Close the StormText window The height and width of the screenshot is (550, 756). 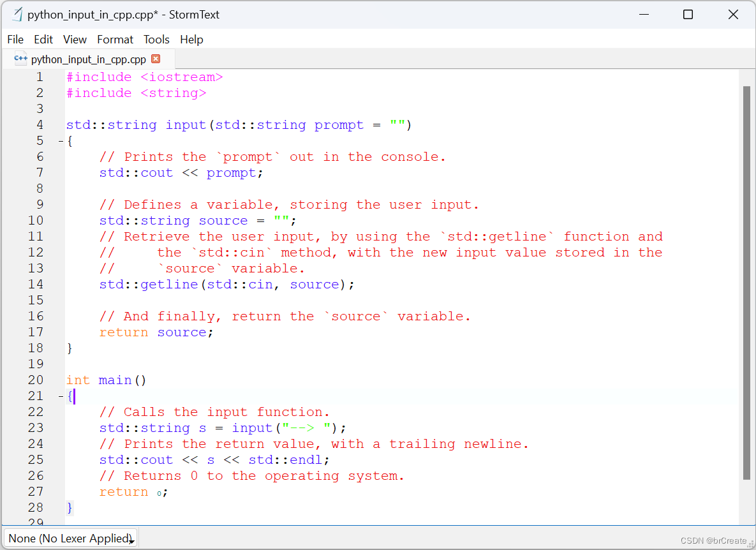(x=733, y=15)
